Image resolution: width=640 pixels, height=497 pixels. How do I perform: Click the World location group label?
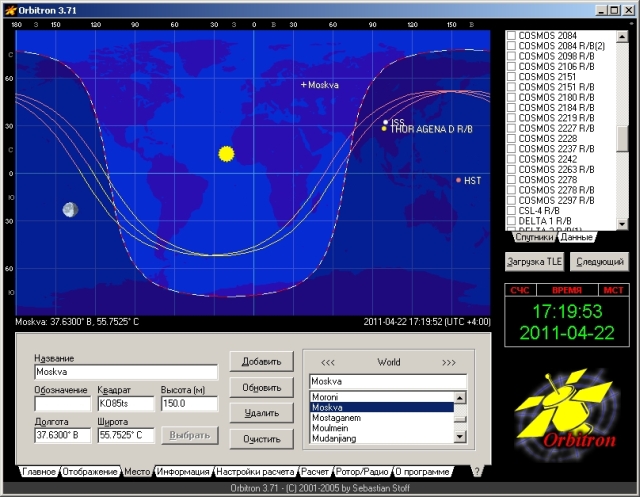pos(389,362)
